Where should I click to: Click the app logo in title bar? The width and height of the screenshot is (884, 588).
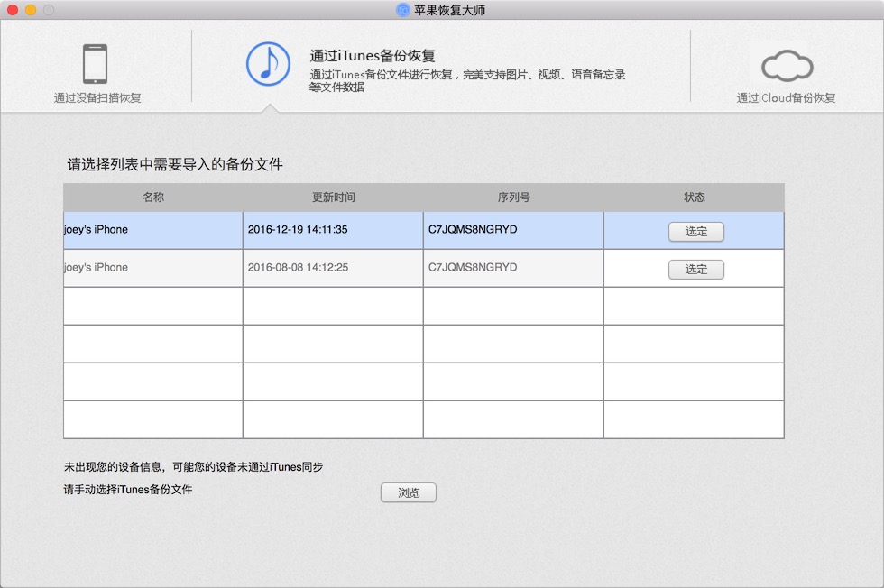pos(403,10)
